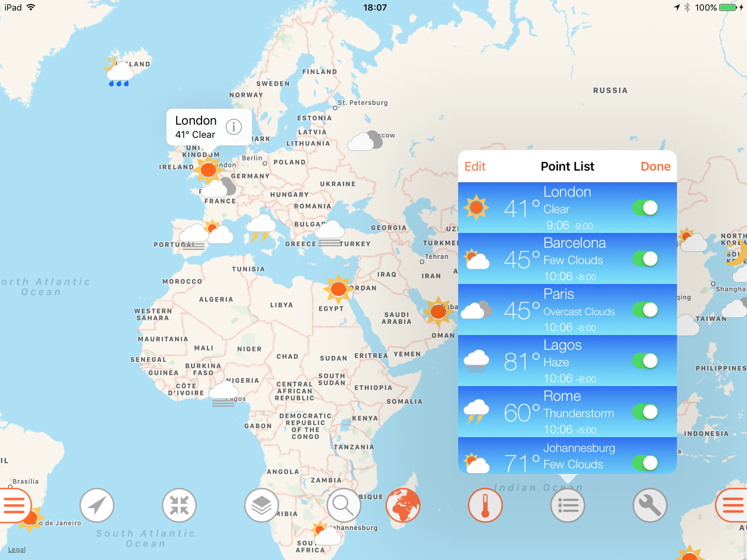Tap the collapse arrows toolbar icon

(x=179, y=505)
